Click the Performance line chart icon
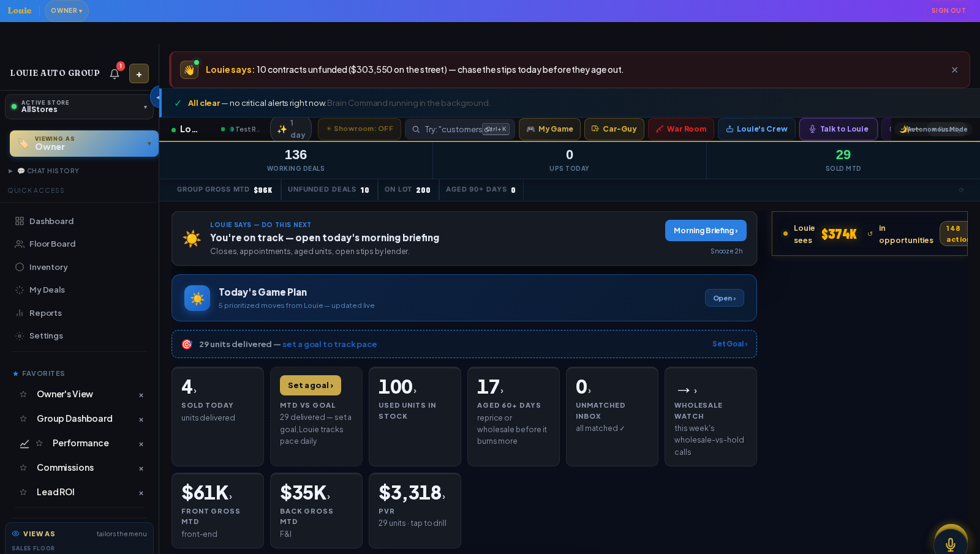 click(24, 444)
